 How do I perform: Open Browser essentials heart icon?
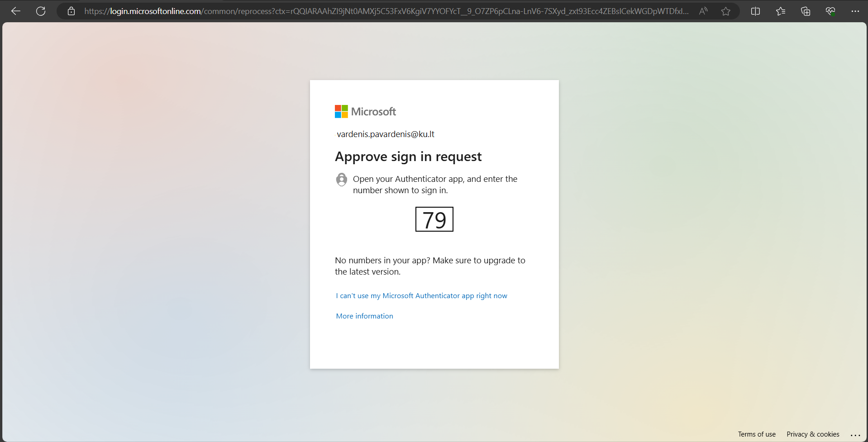point(830,11)
